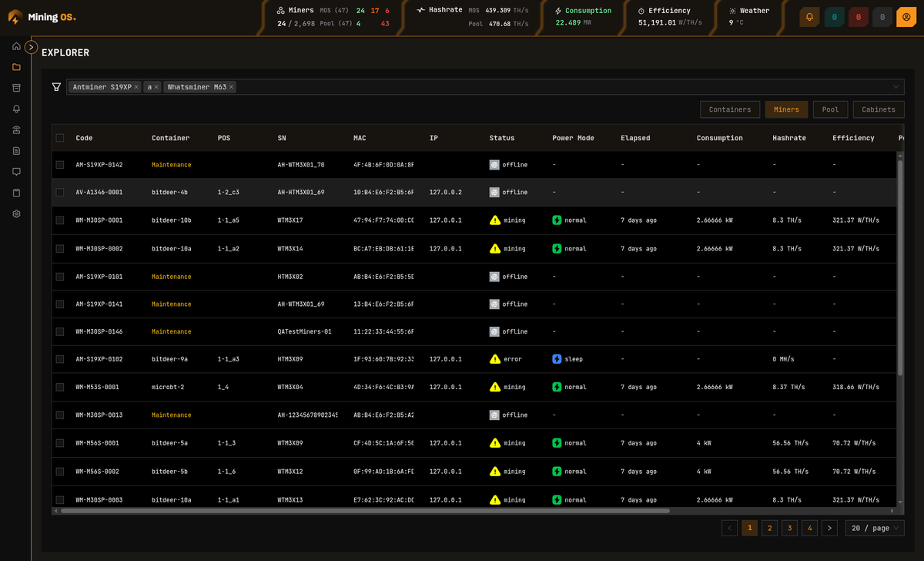Open the 20 / page size dropdown
This screenshot has height=561, width=924.
[x=875, y=528]
